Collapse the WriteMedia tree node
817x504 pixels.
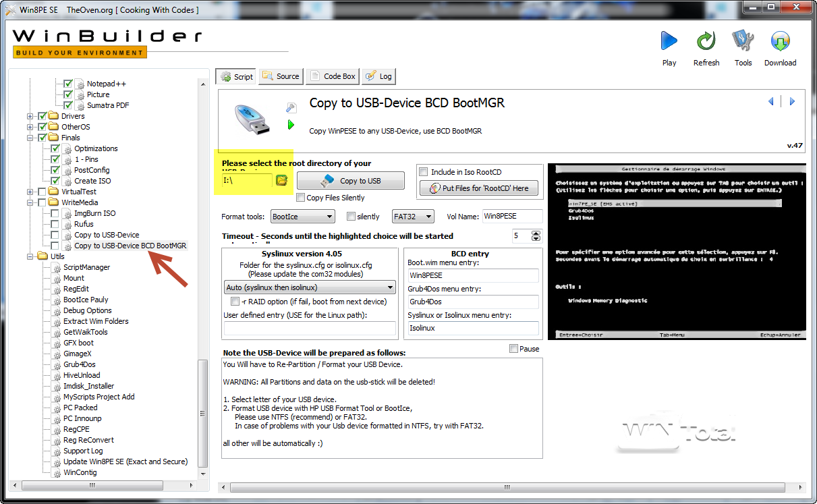(30, 202)
